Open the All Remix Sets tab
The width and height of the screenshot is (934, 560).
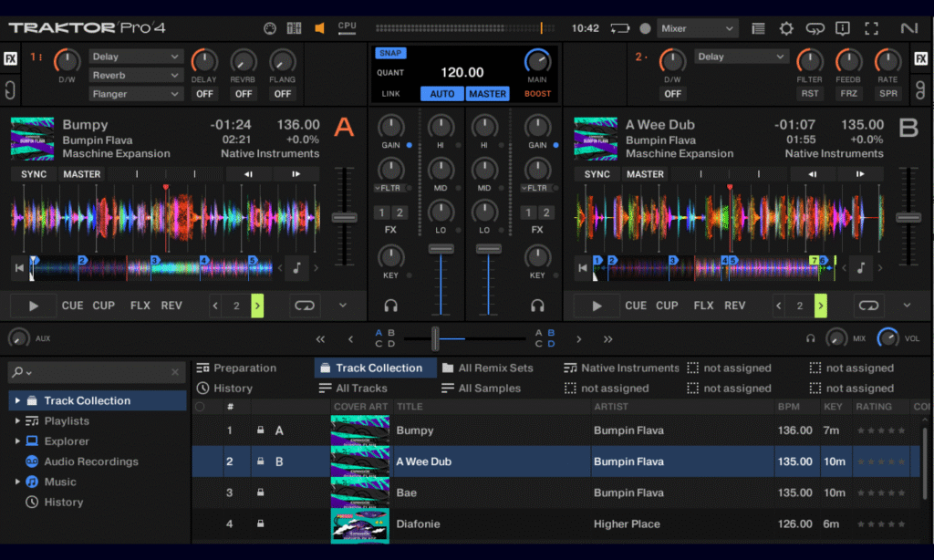(494, 368)
